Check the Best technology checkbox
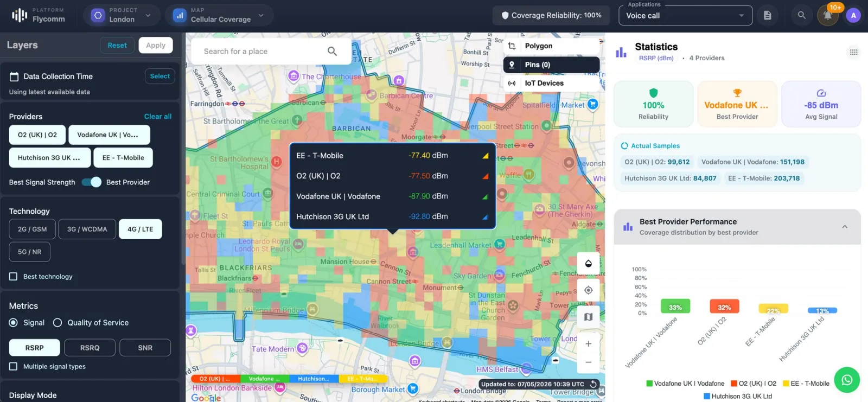Image resolution: width=868 pixels, height=402 pixels. (14, 277)
